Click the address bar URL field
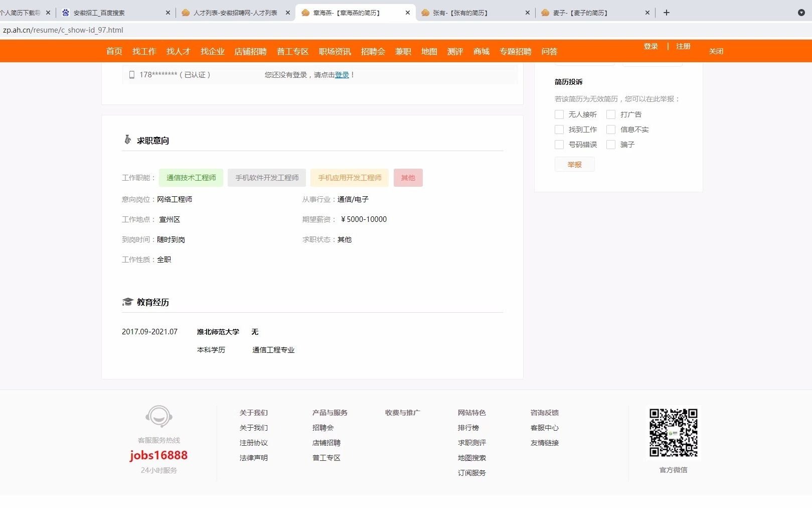Viewport: 812px width, 508px height. point(406,30)
